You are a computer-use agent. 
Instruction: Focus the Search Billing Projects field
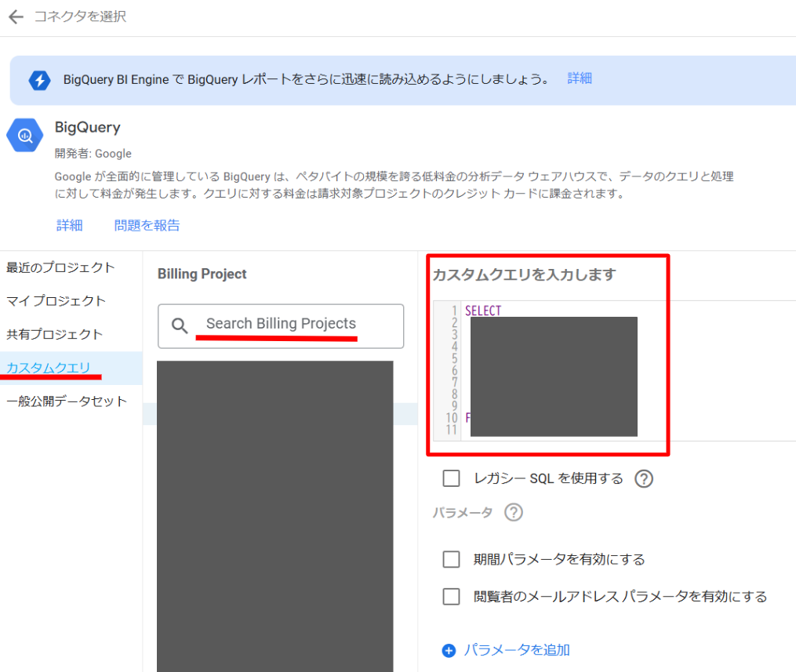coord(281,326)
